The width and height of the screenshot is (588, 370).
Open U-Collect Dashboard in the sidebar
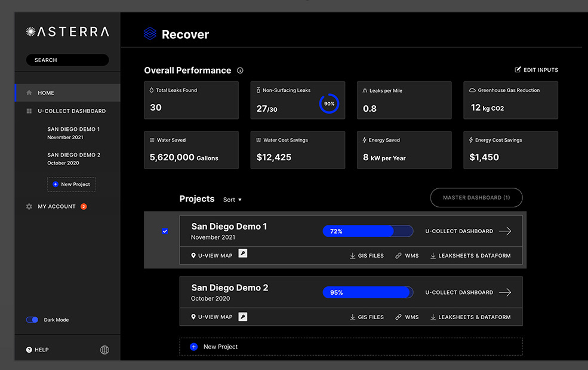pos(71,111)
